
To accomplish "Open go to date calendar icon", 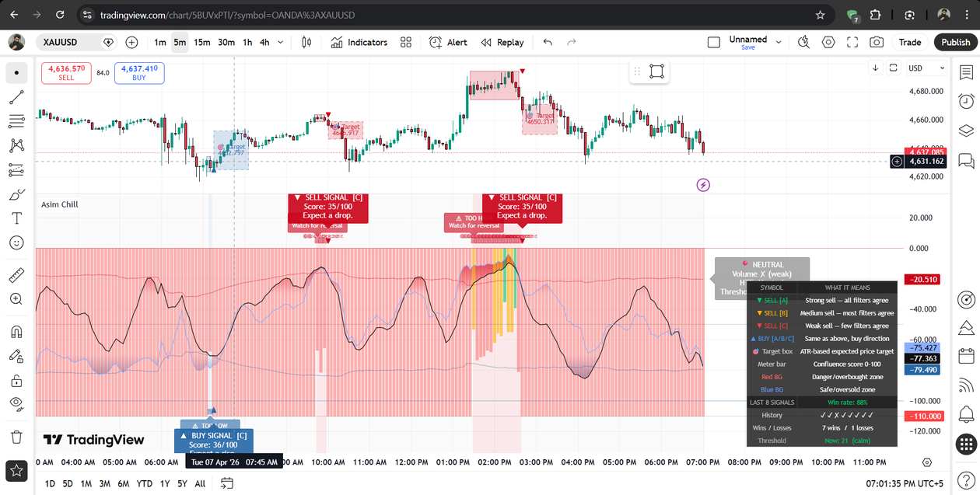I will tap(226, 483).
